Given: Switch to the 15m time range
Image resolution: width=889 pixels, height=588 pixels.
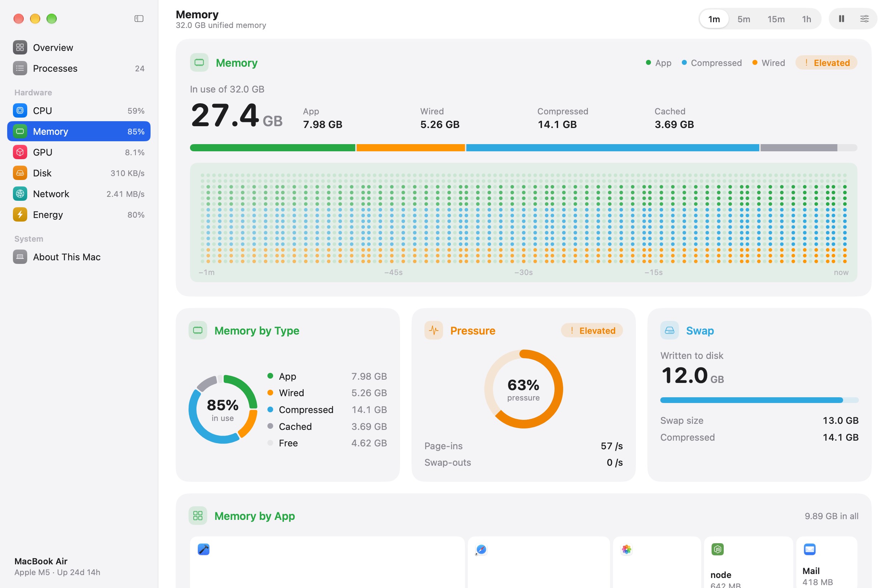Looking at the screenshot, I should (x=776, y=19).
